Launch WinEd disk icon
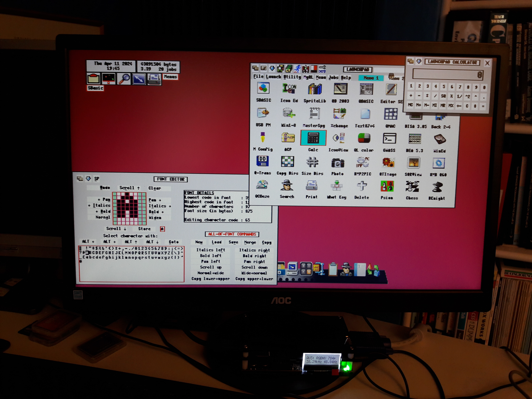This screenshot has height=399, width=532. pyautogui.click(x=440, y=139)
